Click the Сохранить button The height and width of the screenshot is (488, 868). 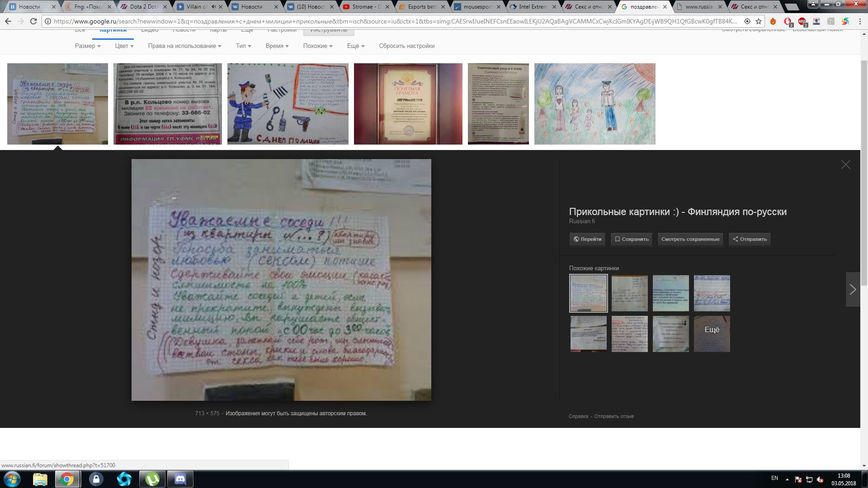pos(631,239)
